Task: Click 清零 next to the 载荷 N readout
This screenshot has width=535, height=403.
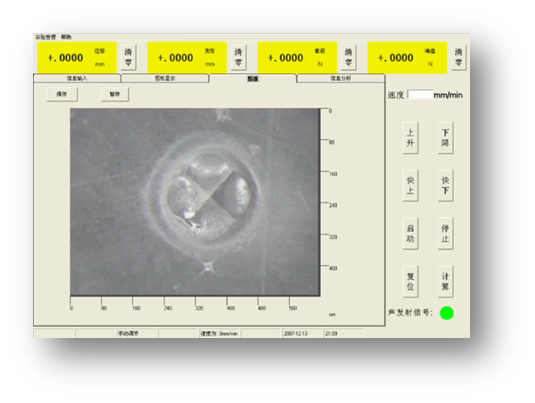Action: pyautogui.click(x=348, y=57)
